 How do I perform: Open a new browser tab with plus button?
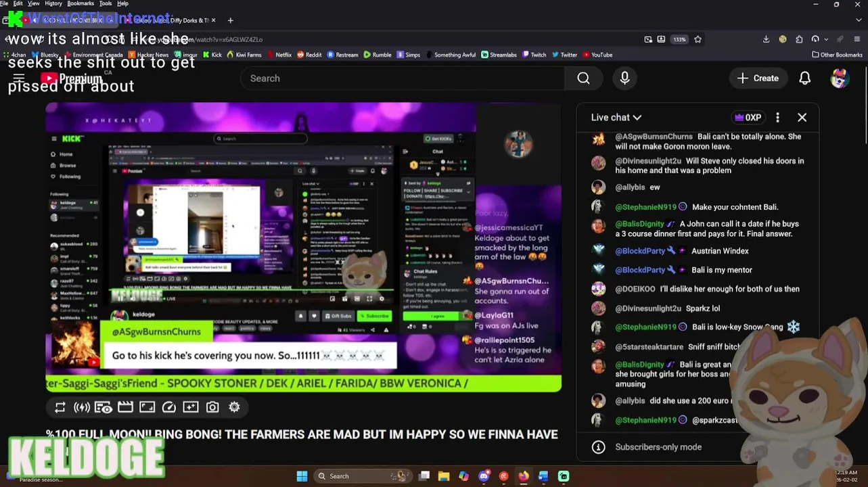(230, 20)
